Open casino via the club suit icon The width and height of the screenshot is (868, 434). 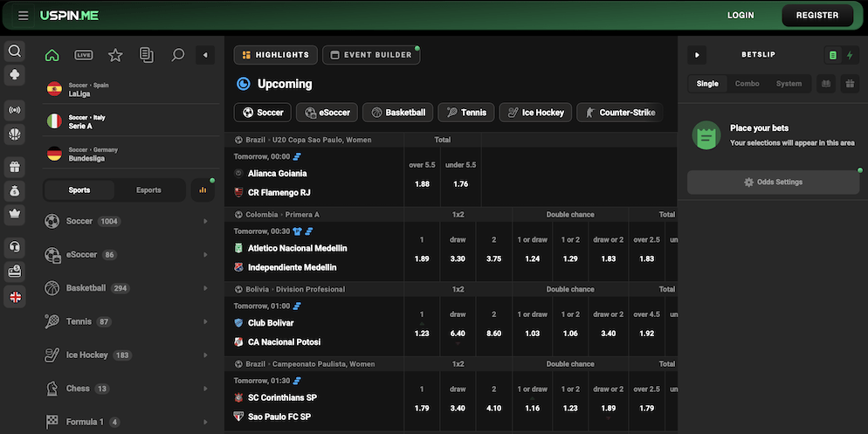[15, 75]
